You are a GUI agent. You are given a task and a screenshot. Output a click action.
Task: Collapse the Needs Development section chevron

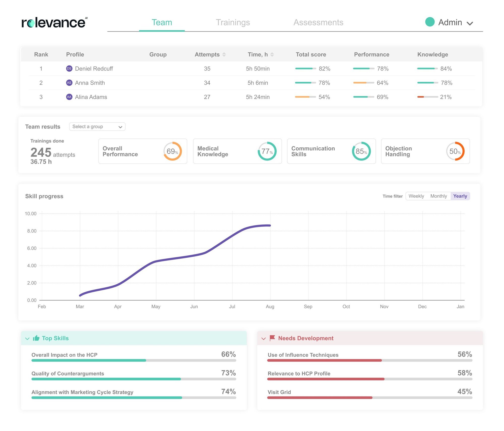coord(263,339)
